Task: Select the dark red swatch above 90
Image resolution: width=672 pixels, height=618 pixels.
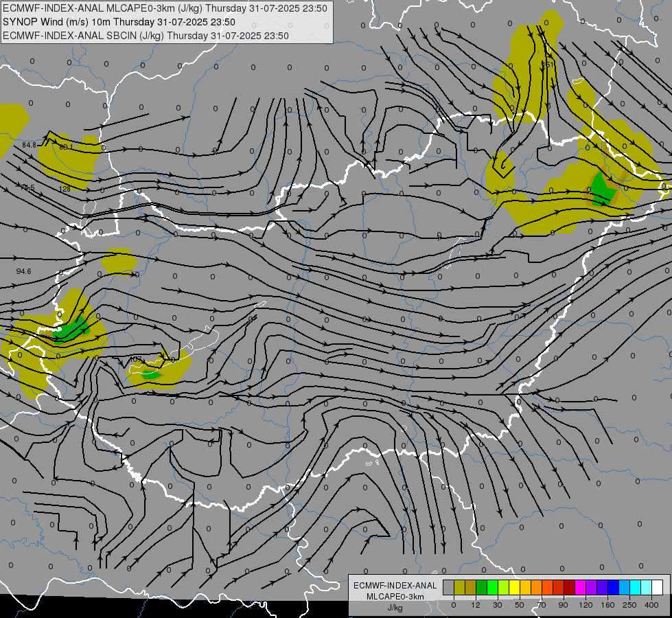Action: (570, 587)
